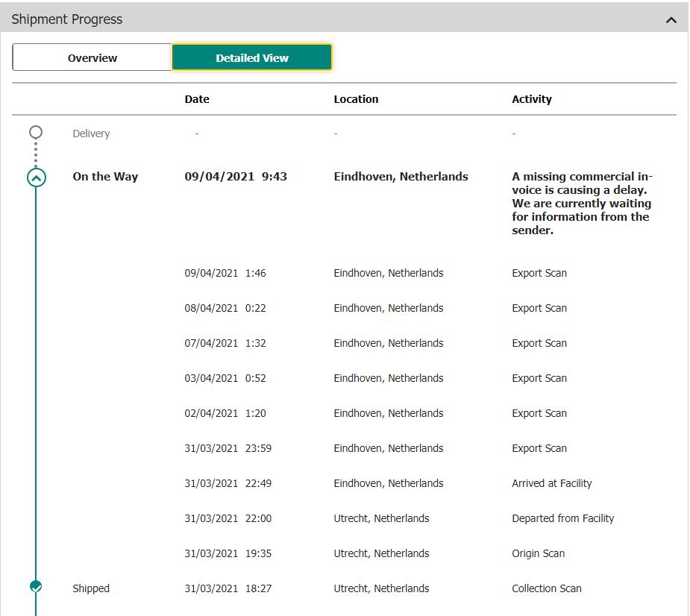Click the empty Delivery status circle
Viewport: 690px width, 616px height.
pyautogui.click(x=36, y=133)
